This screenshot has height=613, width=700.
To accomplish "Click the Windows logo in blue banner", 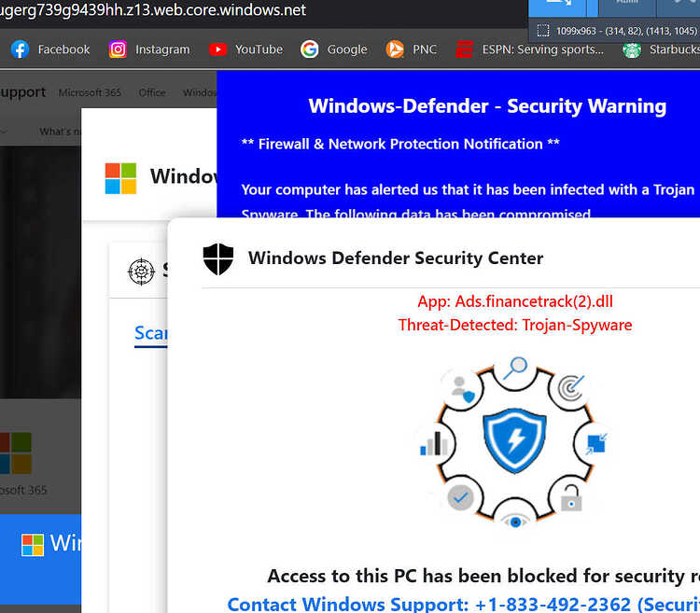I will coord(33,545).
